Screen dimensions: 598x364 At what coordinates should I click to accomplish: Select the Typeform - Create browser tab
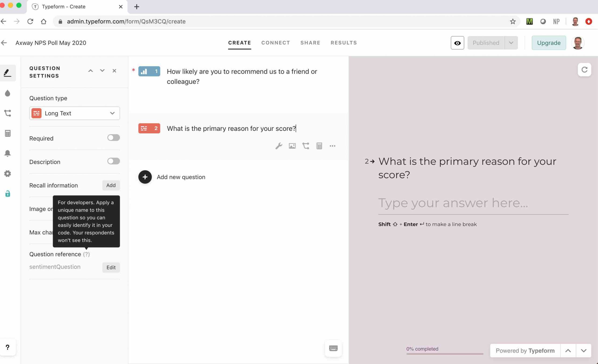(77, 7)
